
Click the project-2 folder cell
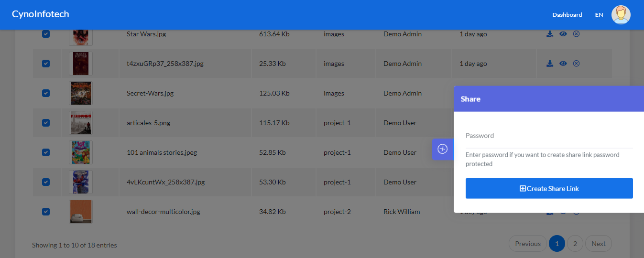(337, 212)
